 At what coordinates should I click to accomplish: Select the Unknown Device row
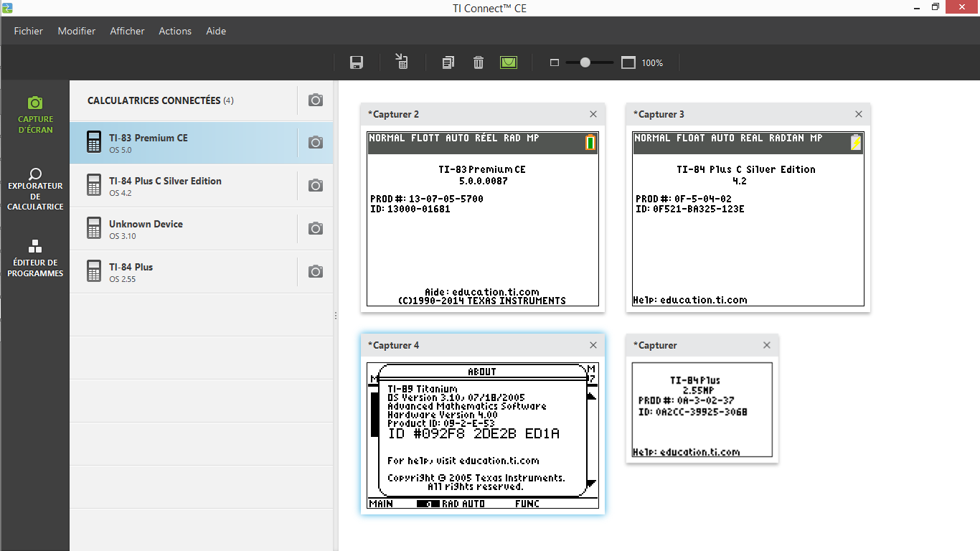[202, 229]
